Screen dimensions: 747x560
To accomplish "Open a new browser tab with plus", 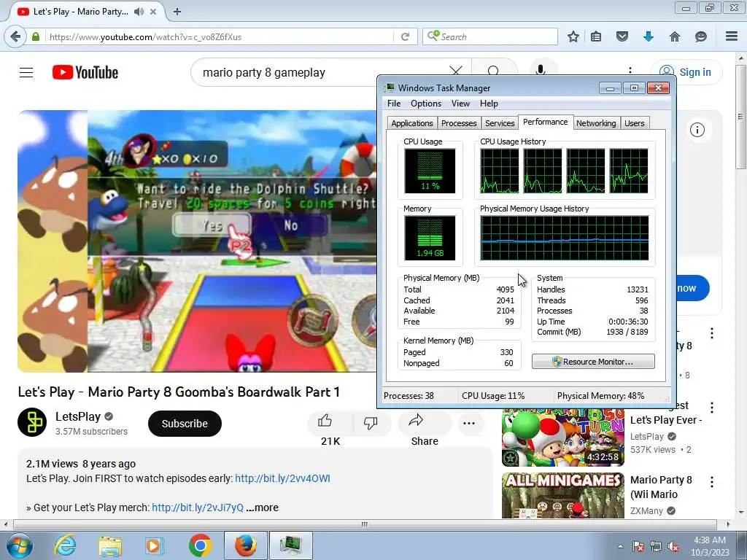I will [x=177, y=12].
